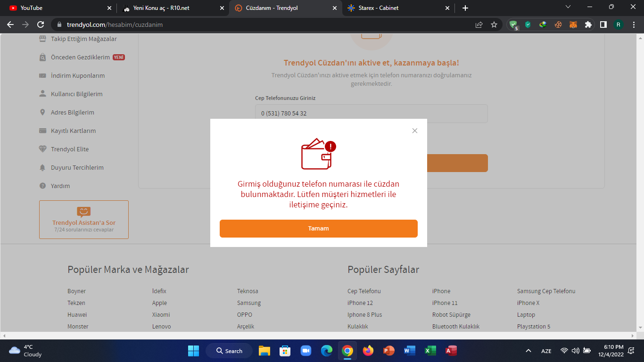This screenshot has height=362, width=644.
Task: Ask Trendyol Asistan for help
Action: point(84,220)
